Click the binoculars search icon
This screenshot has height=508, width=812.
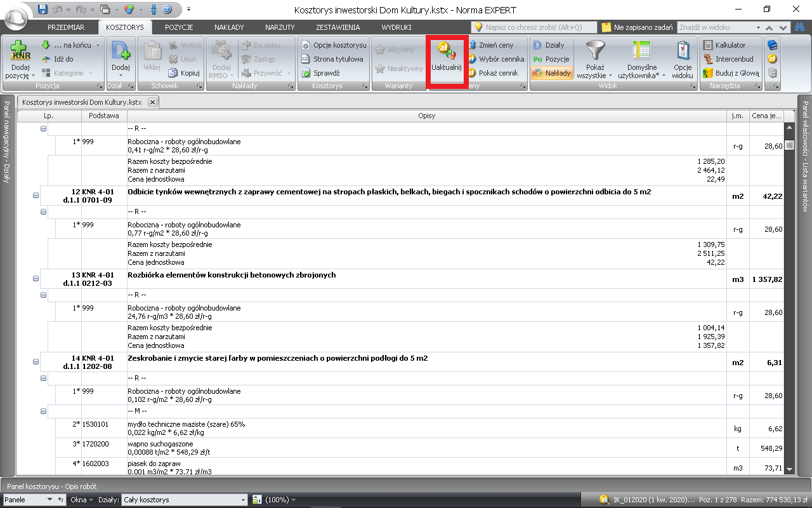[x=800, y=27]
